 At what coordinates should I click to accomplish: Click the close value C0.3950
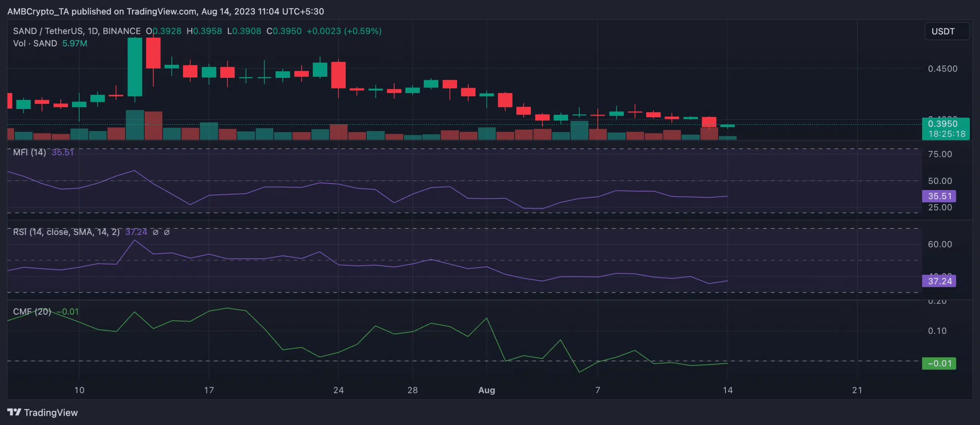(x=284, y=31)
